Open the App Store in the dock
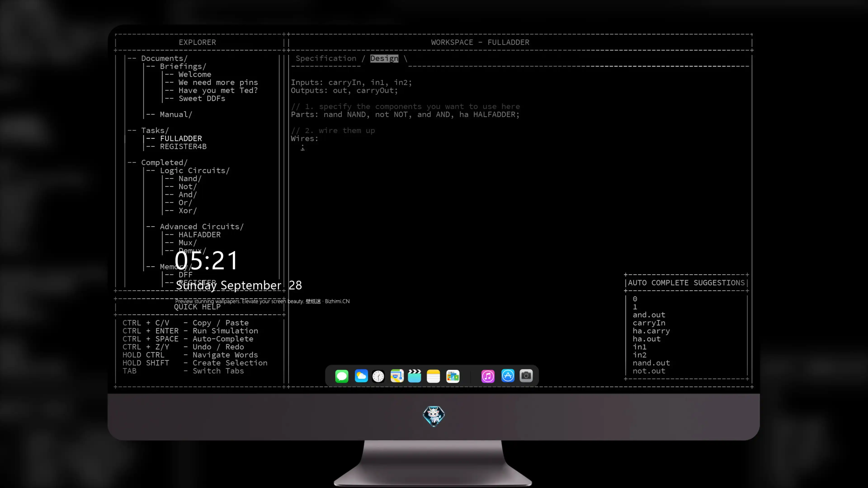The width and height of the screenshot is (868, 488). coord(508,376)
